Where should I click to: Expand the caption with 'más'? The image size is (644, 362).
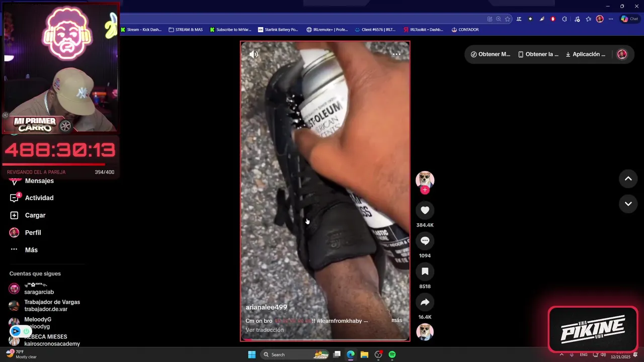tap(397, 320)
